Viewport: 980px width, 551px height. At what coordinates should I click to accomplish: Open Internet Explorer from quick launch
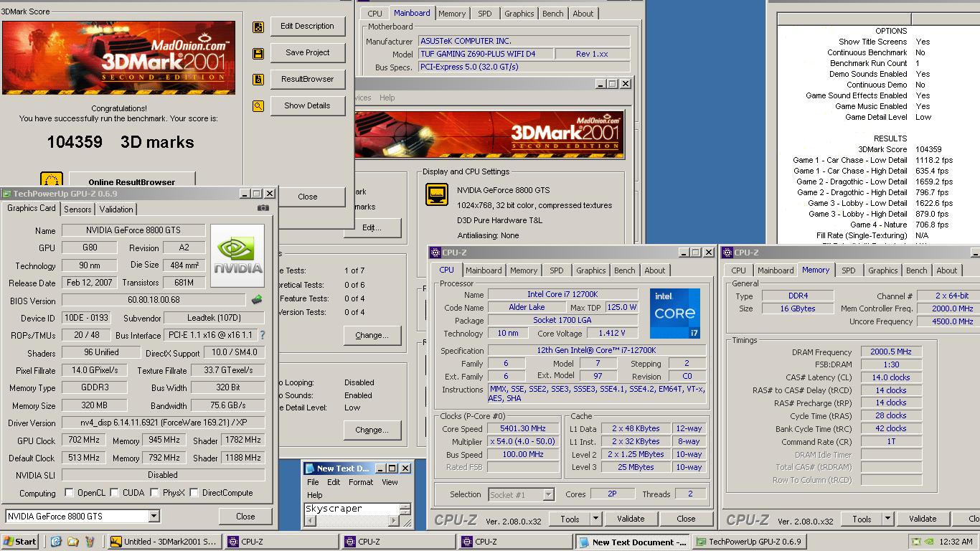point(56,542)
